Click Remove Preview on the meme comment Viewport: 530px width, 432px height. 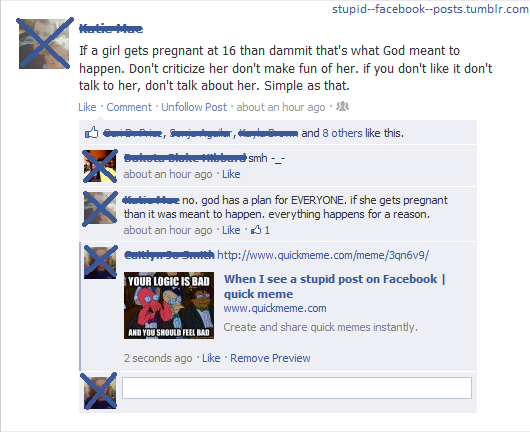pos(270,358)
